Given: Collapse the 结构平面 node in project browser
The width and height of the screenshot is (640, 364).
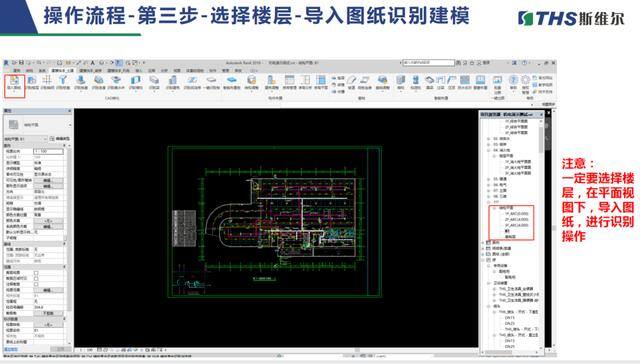Looking at the screenshot, I should point(494,208).
